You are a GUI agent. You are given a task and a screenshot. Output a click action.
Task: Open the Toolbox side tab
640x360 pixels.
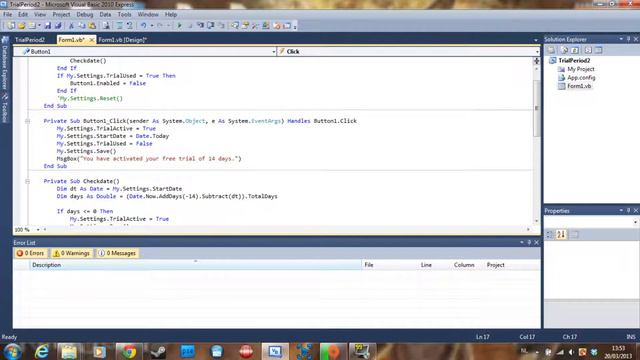[5, 108]
